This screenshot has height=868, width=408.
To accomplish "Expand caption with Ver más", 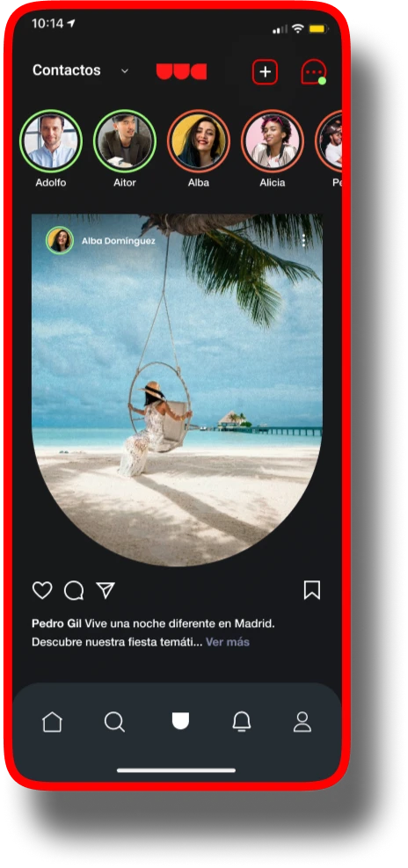I will pyautogui.click(x=228, y=642).
